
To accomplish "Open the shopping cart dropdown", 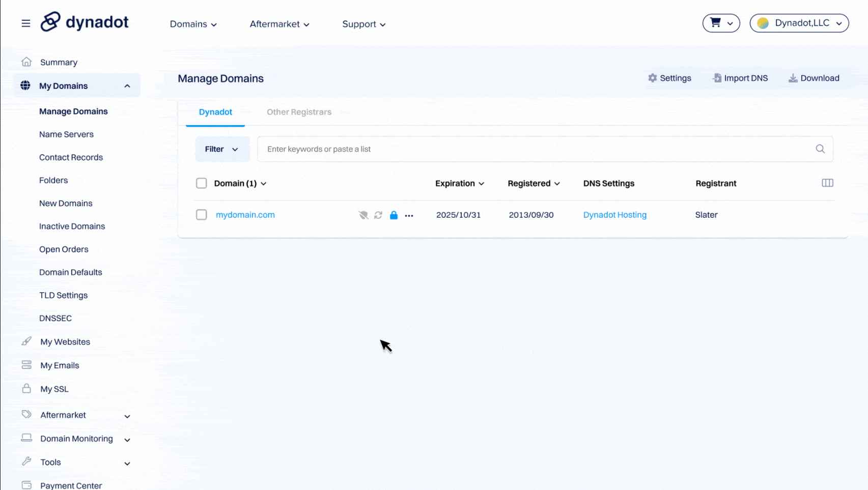I will coord(721,23).
